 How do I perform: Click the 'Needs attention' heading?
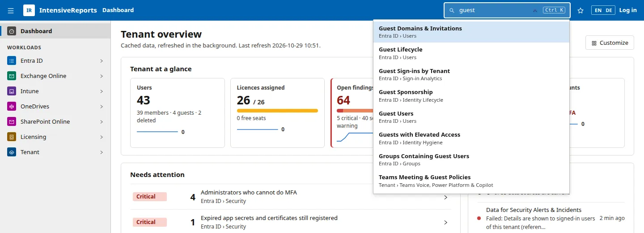point(157,175)
